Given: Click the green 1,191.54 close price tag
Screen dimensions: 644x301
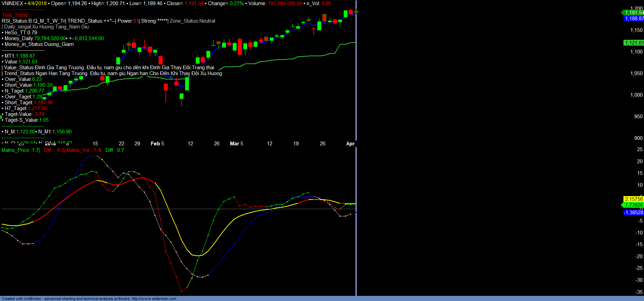Looking at the screenshot, I should 634,13.
